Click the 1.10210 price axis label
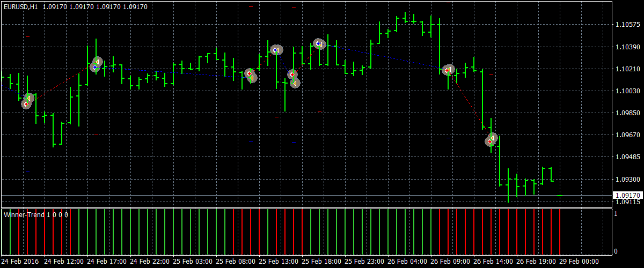The image size is (644, 268). tap(627, 69)
